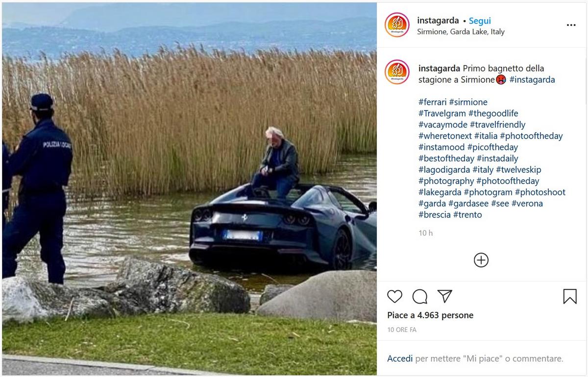
Task: Open the #ferrari hashtag
Action: point(433,102)
